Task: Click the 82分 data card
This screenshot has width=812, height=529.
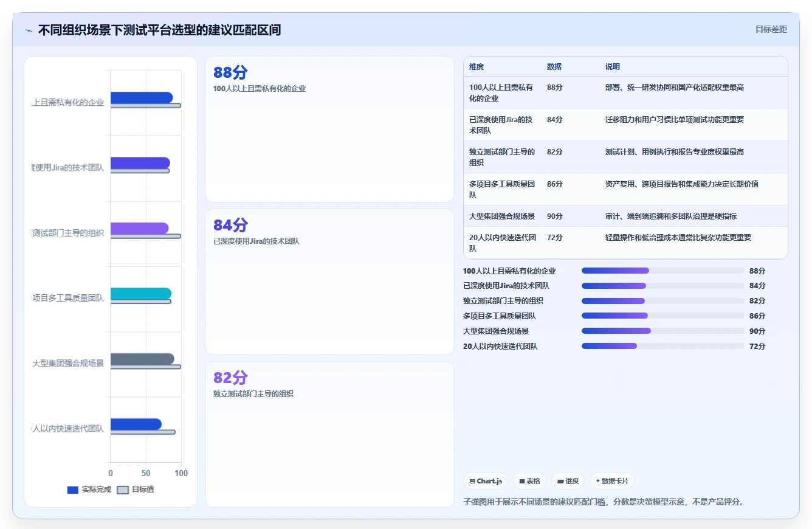Action: (x=330, y=434)
